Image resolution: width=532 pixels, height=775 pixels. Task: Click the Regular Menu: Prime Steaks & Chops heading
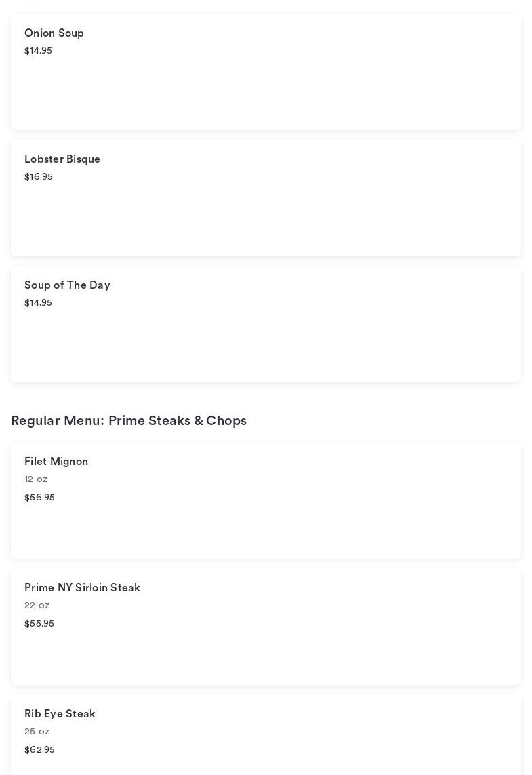pyautogui.click(x=129, y=421)
